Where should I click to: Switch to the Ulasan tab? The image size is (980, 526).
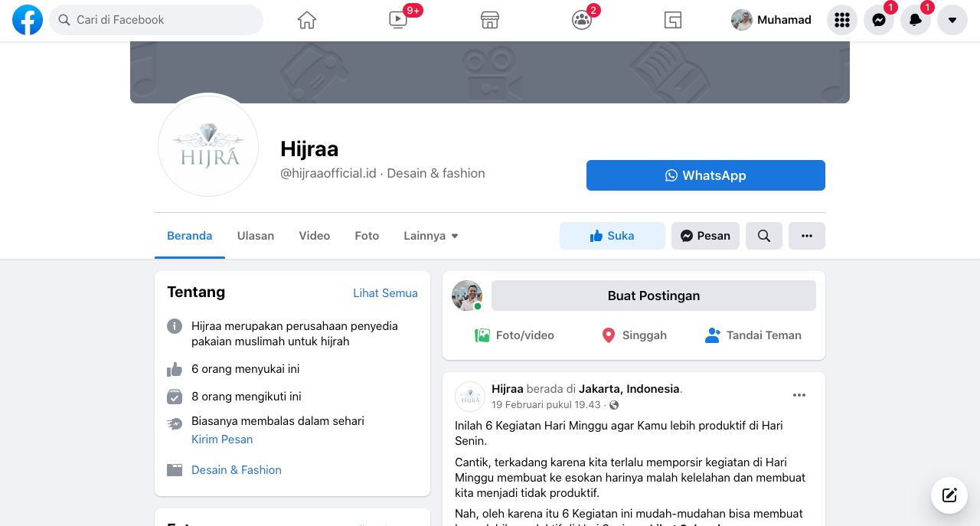point(256,236)
